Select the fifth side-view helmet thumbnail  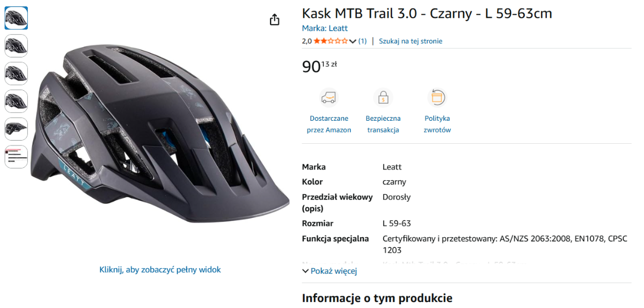(16, 129)
